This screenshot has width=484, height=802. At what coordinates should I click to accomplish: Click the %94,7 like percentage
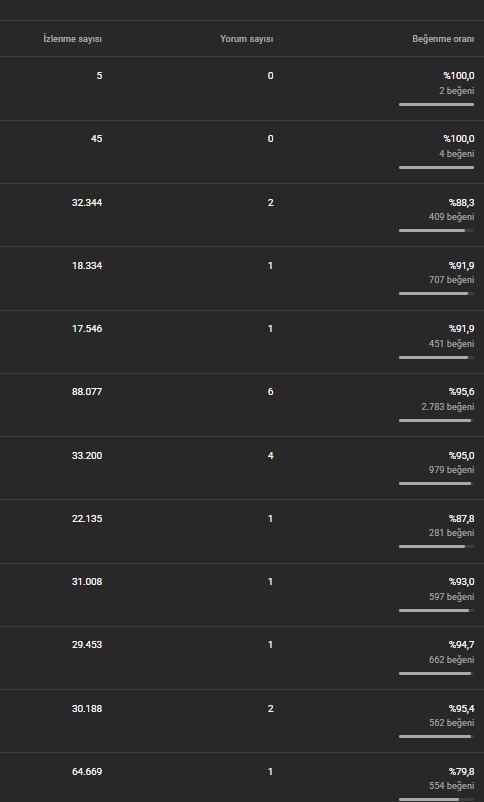(x=461, y=644)
